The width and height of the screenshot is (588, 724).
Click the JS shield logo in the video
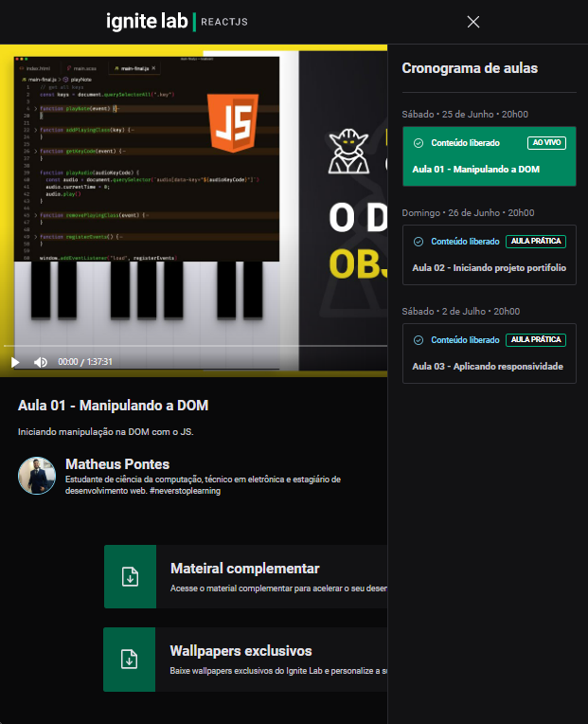click(233, 122)
